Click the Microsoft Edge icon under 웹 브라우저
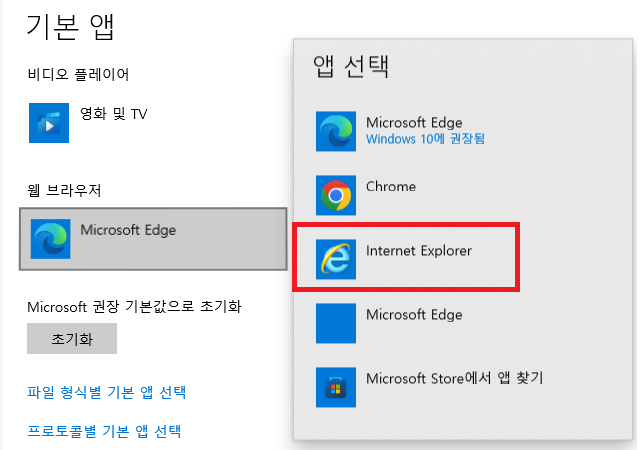Screen dimensions: 643x450 [x=50, y=239]
